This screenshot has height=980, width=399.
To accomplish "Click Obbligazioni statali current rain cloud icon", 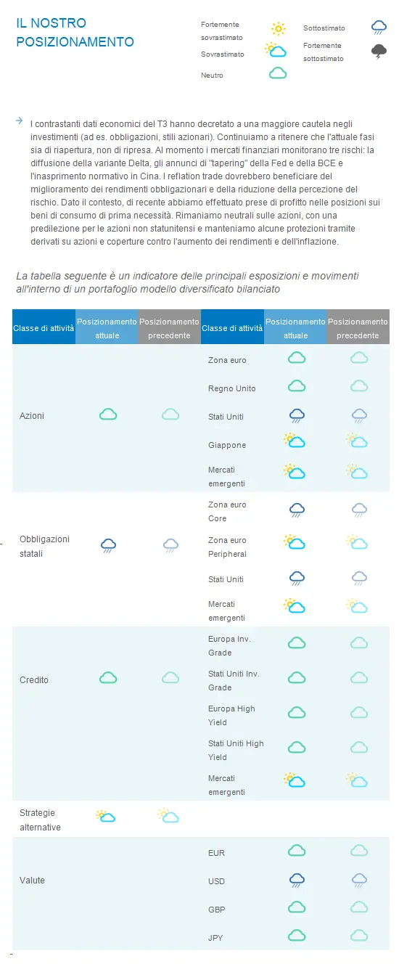I will point(108,545).
